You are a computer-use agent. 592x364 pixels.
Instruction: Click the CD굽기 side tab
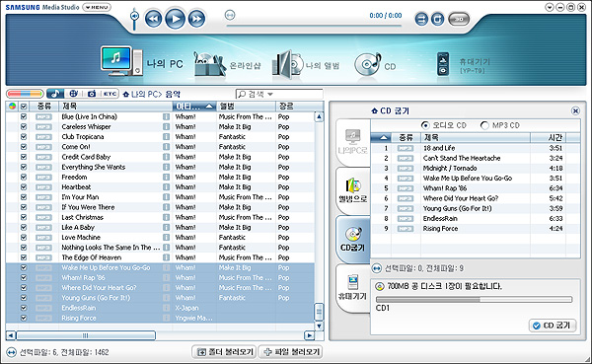352,239
